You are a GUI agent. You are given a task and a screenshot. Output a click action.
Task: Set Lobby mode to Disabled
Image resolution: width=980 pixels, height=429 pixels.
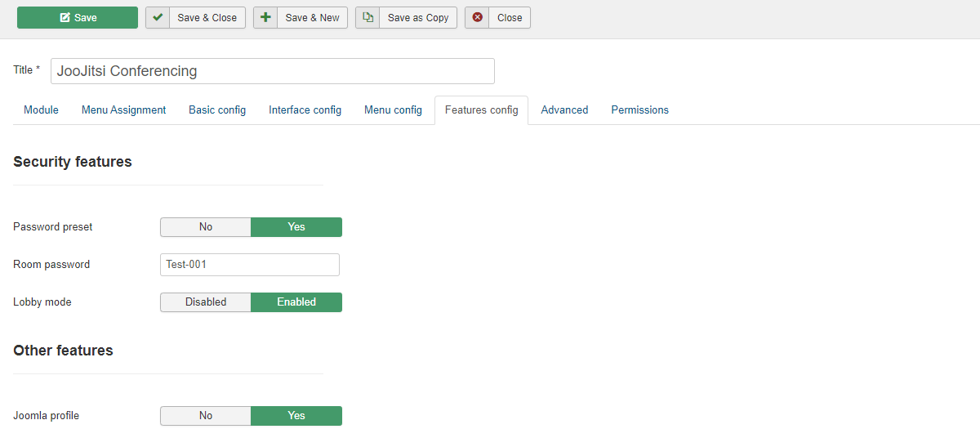[x=205, y=302]
